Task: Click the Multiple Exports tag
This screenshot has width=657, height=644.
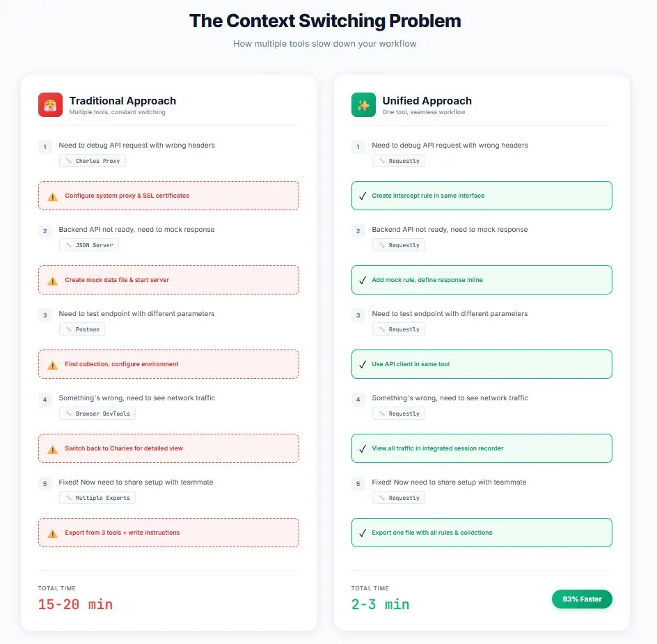Action: (97, 498)
